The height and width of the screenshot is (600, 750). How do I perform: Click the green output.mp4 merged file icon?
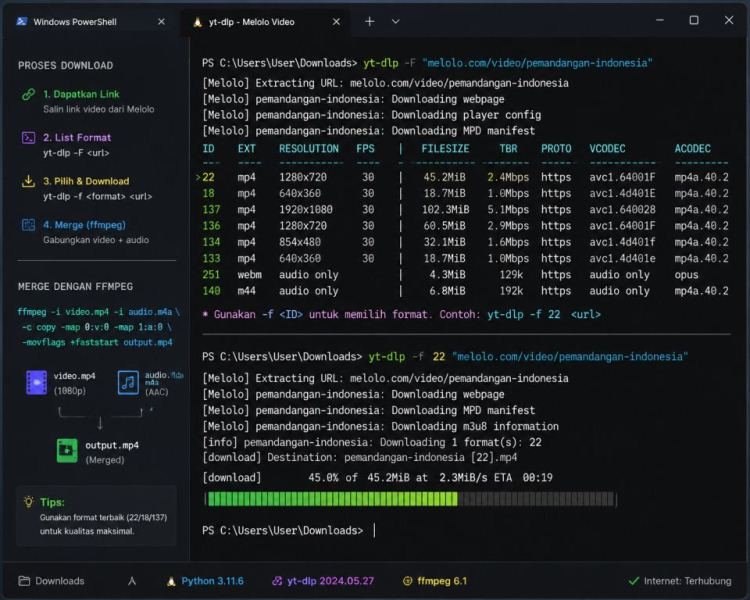click(x=67, y=451)
